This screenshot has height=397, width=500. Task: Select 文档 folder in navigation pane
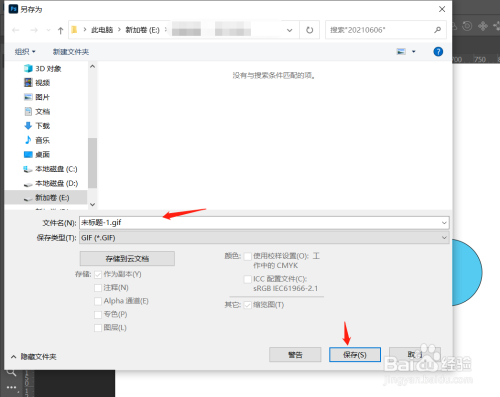pyautogui.click(x=37, y=111)
